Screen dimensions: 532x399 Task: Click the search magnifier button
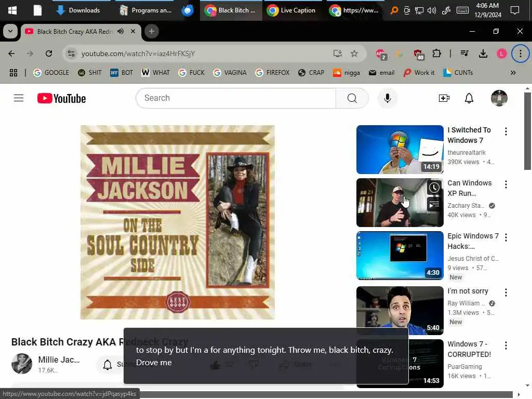(x=352, y=98)
